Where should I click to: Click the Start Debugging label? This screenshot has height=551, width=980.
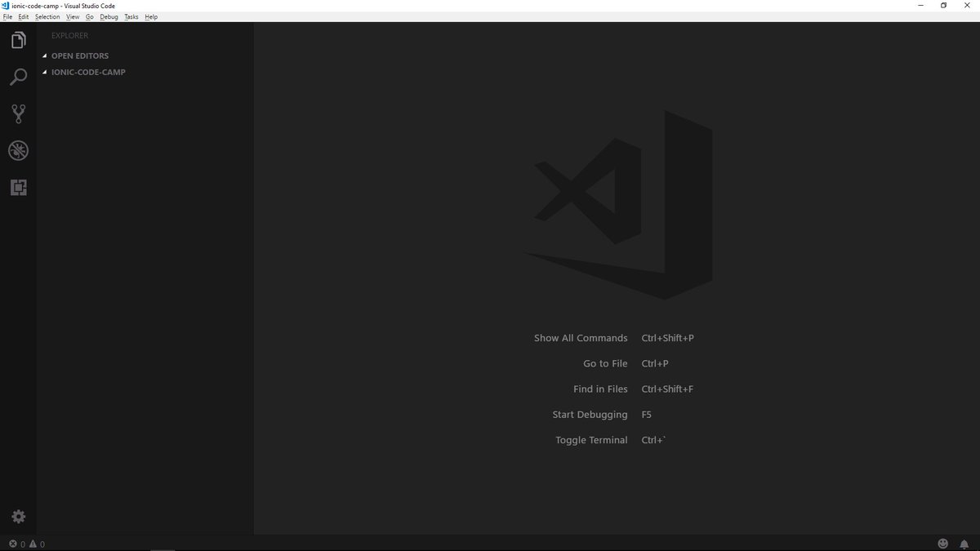coord(590,415)
